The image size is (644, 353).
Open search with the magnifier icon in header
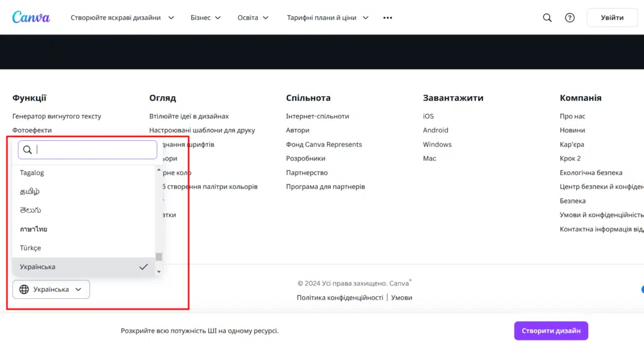(x=547, y=18)
